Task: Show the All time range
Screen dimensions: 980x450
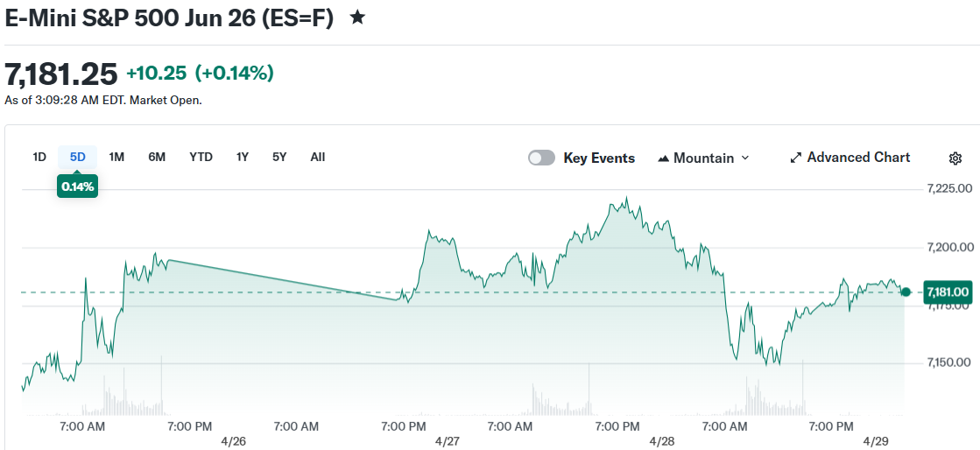Action: 318,157
